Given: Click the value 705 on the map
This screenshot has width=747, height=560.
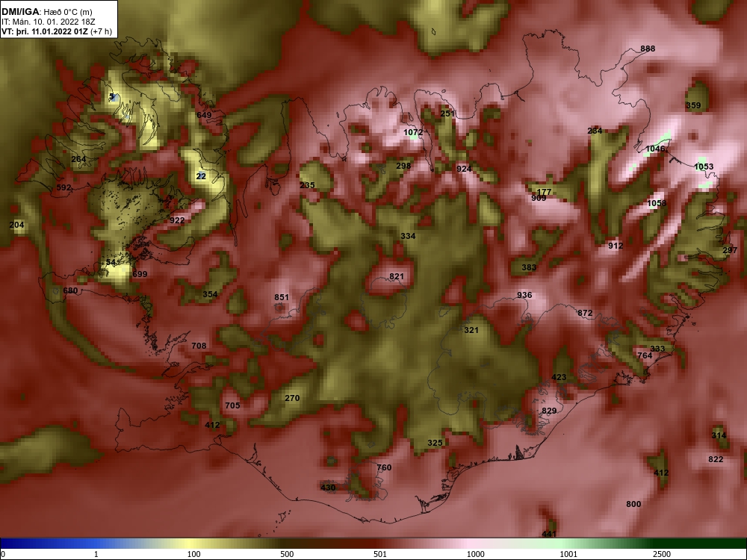Looking at the screenshot, I should point(232,405).
